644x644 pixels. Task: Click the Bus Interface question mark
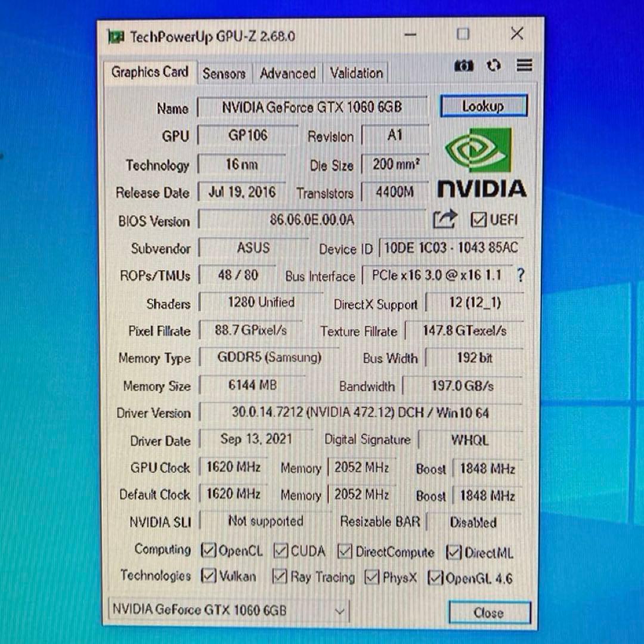click(x=520, y=275)
